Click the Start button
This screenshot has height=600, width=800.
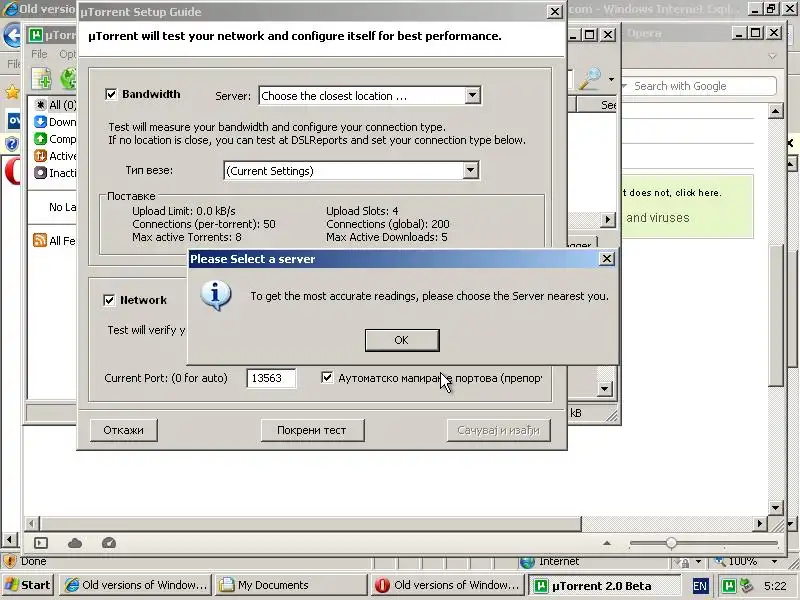coord(28,585)
